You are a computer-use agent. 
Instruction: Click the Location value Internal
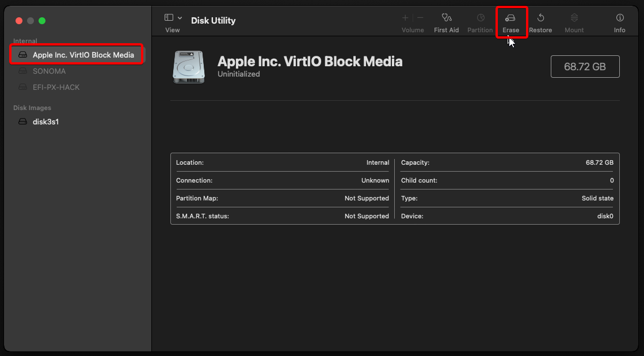[x=378, y=163]
